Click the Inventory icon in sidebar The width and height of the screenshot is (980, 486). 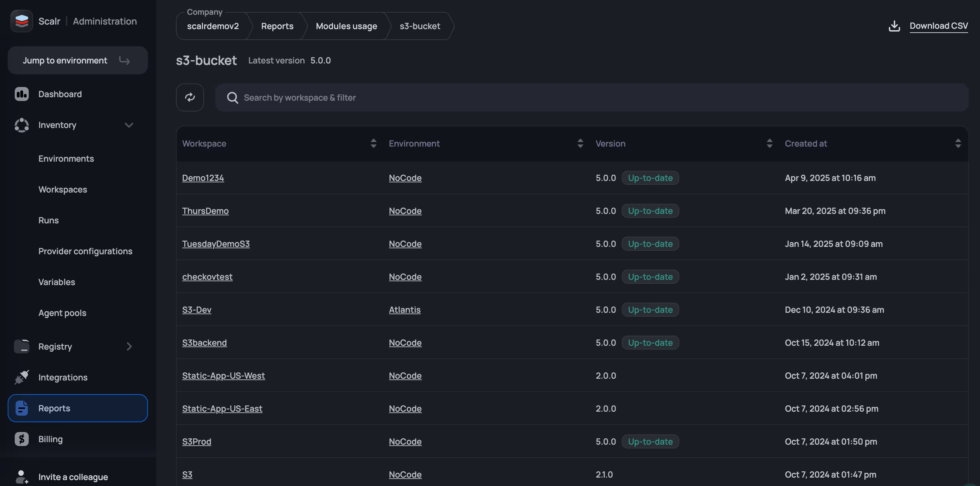click(22, 125)
